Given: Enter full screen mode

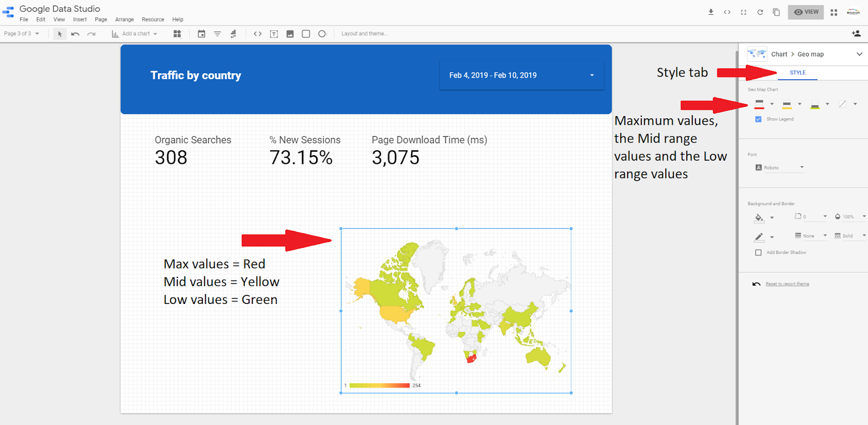Looking at the screenshot, I should [744, 12].
